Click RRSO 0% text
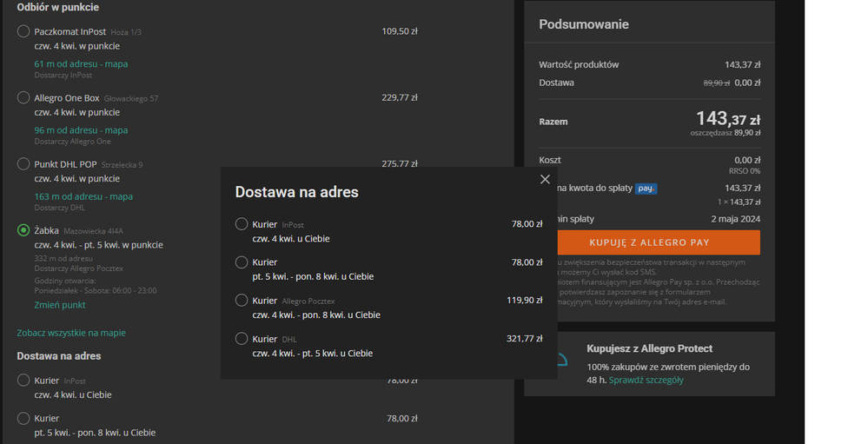868x444 pixels. click(x=745, y=171)
